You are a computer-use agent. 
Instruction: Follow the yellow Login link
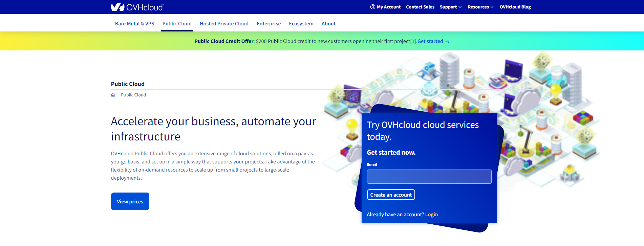click(431, 215)
